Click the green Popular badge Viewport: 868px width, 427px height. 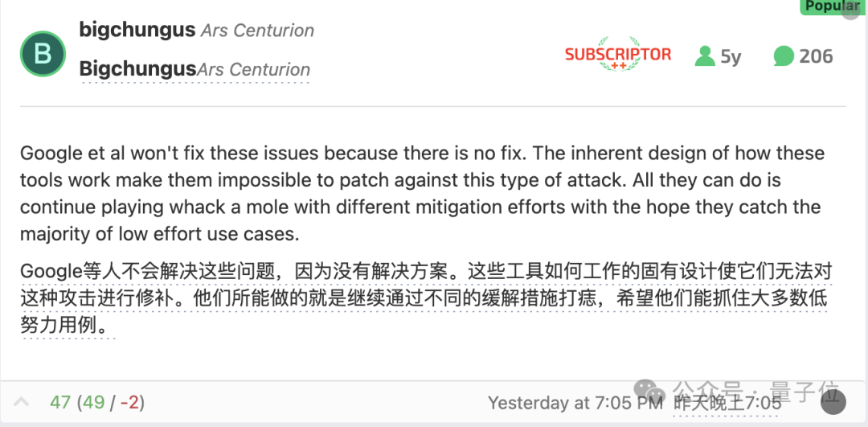pos(832,6)
